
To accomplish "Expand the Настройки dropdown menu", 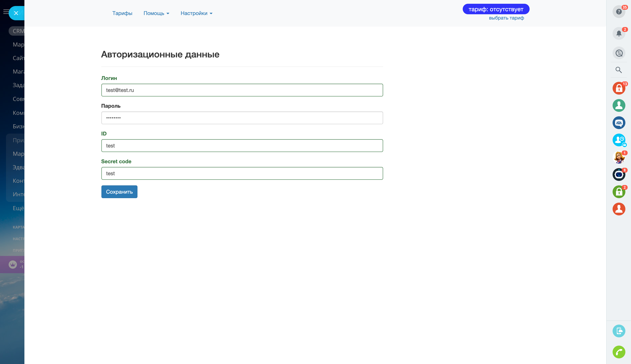I will click(x=196, y=13).
